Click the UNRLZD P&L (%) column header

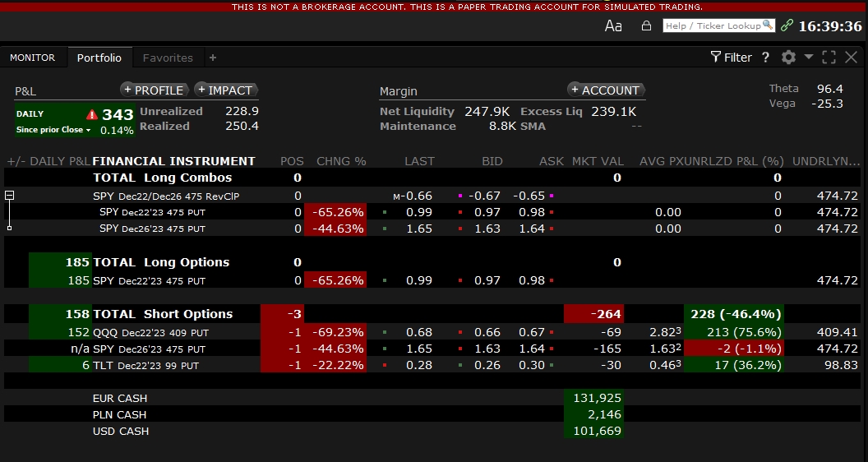click(732, 161)
